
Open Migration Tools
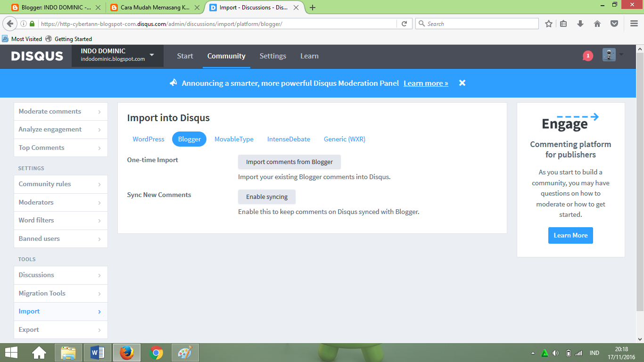coord(60,294)
